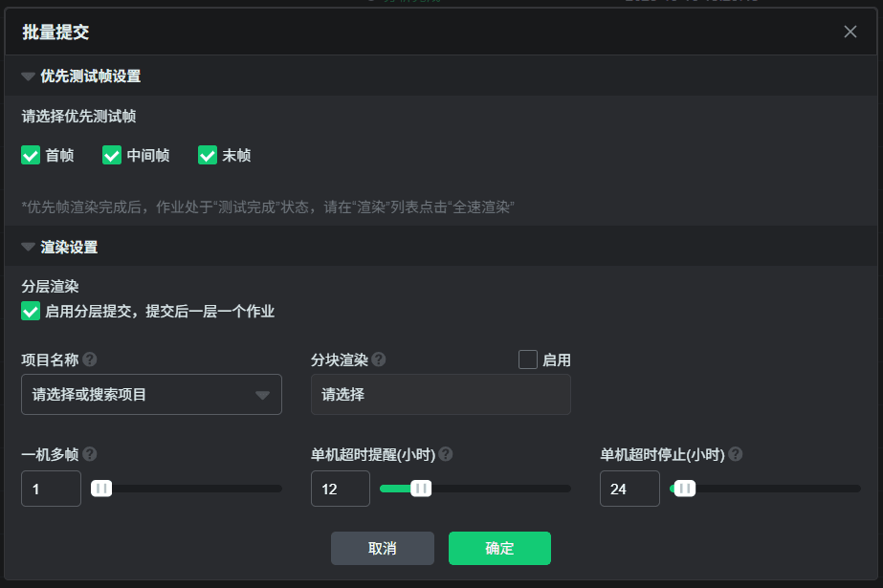Open the 请选择或搜索项目 project dropdown
Viewport: 883px width, 588px height.
[151, 395]
